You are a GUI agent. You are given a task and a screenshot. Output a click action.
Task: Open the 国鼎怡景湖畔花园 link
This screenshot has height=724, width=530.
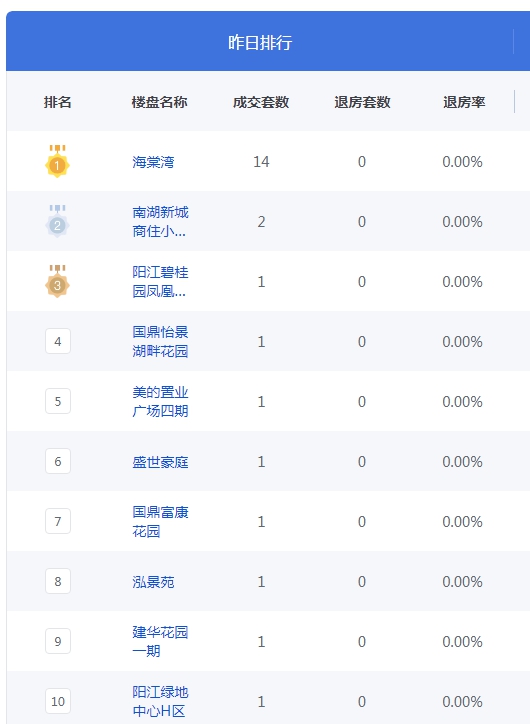point(160,342)
